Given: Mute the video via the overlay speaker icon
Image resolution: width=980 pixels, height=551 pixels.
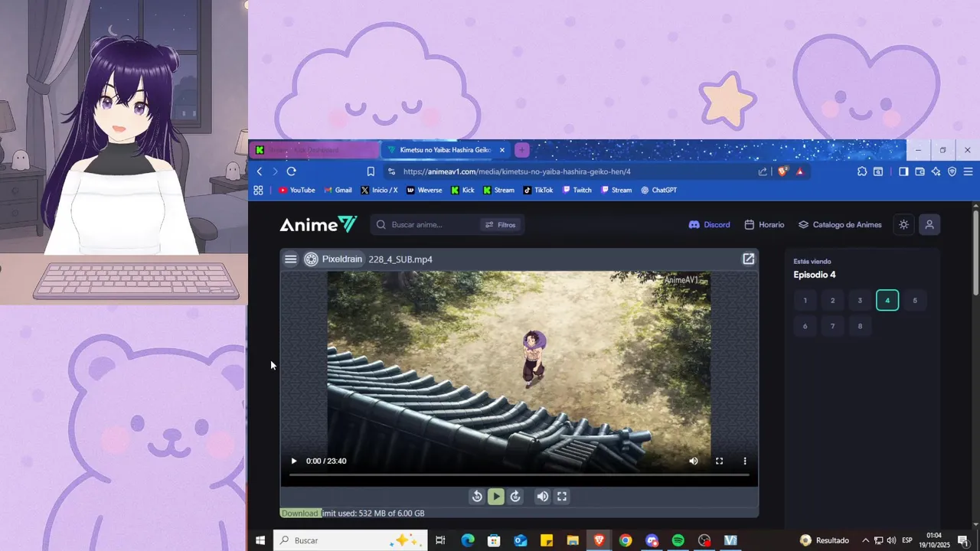Looking at the screenshot, I should 694,461.
